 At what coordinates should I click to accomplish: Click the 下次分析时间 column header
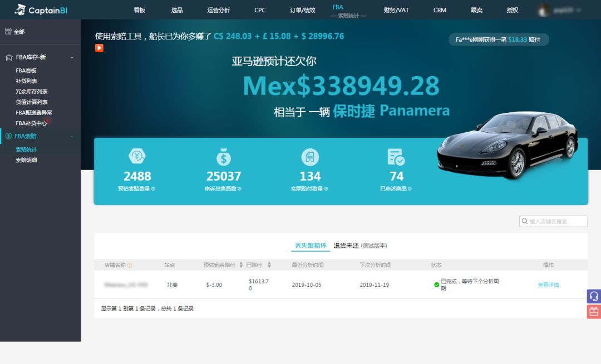pos(375,265)
